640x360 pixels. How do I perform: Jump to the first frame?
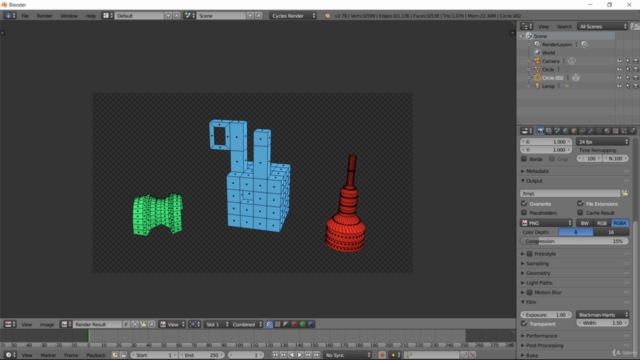275,355
